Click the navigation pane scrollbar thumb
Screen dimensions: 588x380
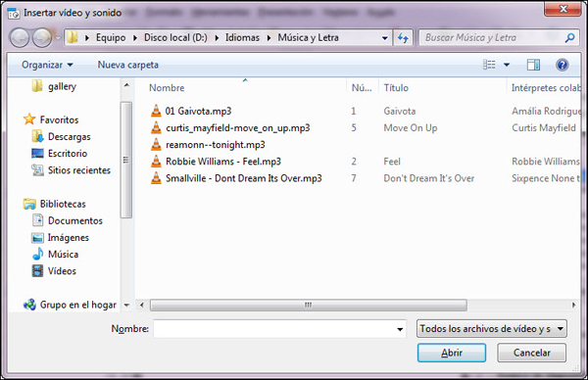coord(126,160)
